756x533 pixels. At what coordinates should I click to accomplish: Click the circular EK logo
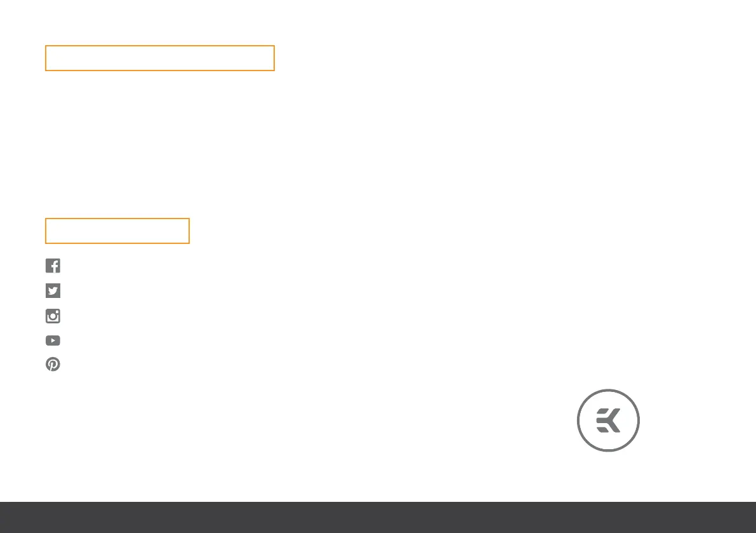point(609,421)
